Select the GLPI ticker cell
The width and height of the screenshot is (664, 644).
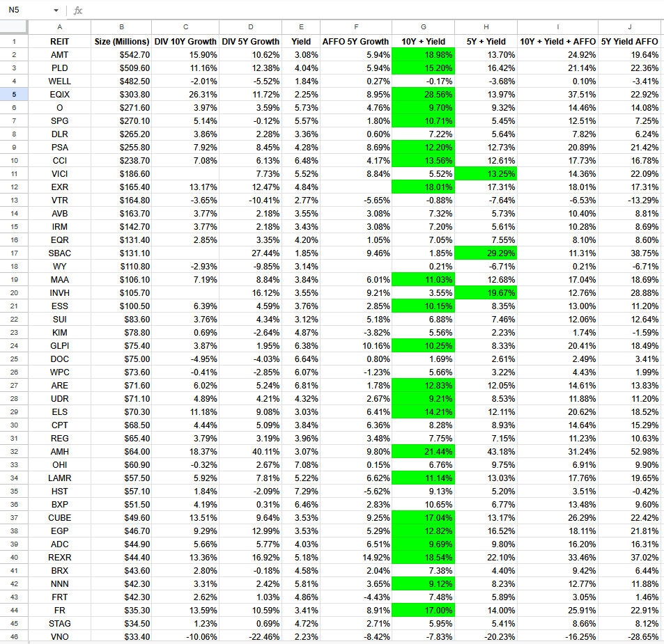(60, 346)
